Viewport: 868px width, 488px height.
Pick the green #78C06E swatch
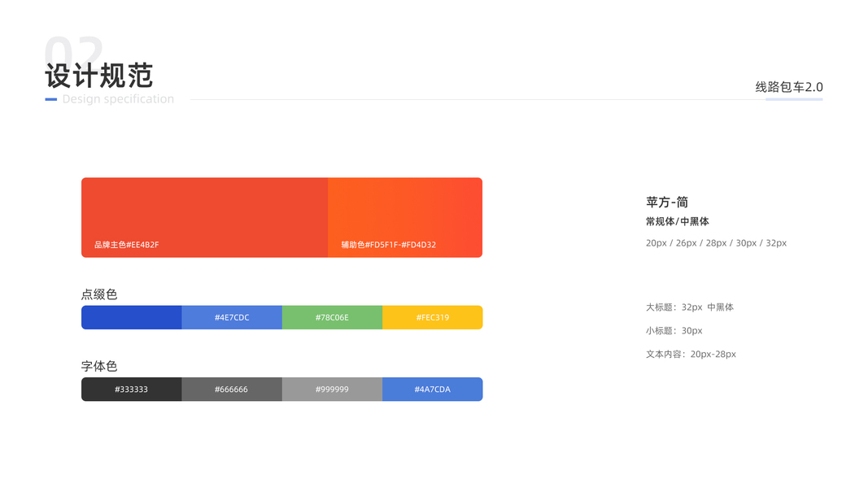pos(332,317)
